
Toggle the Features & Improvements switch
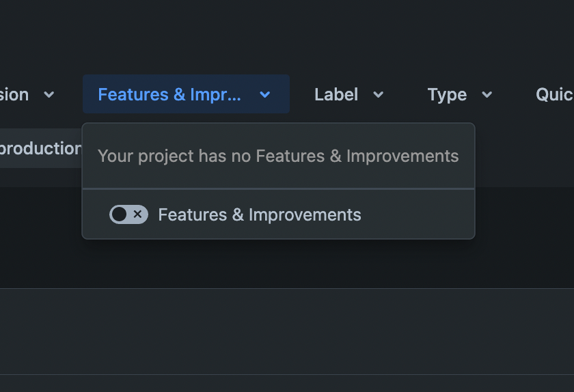tap(128, 214)
